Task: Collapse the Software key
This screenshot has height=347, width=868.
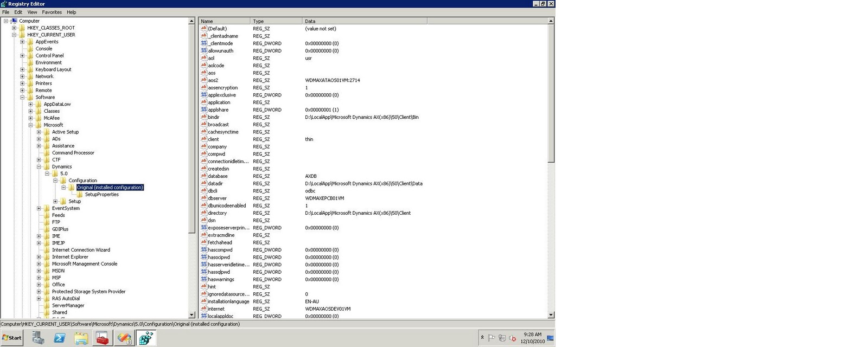Action: click(x=22, y=98)
